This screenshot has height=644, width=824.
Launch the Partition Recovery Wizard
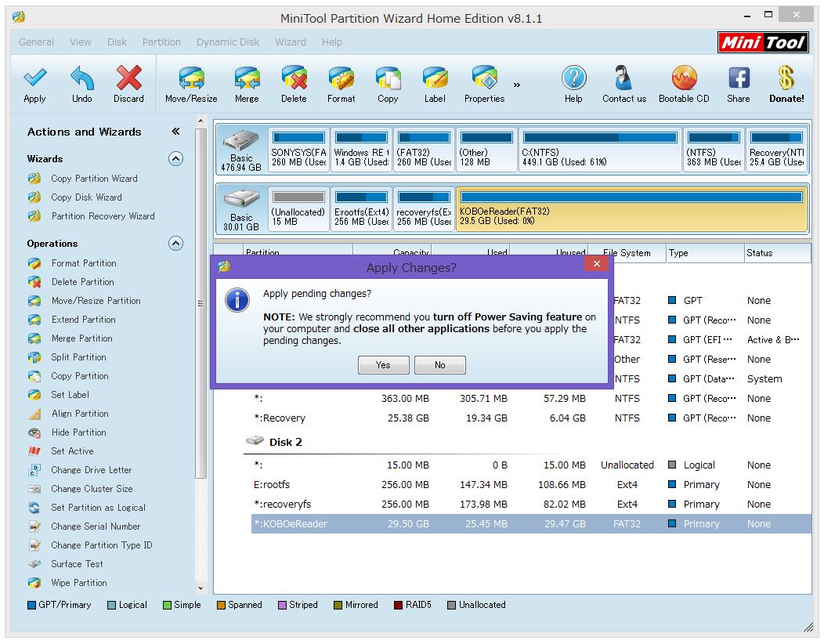pos(103,216)
